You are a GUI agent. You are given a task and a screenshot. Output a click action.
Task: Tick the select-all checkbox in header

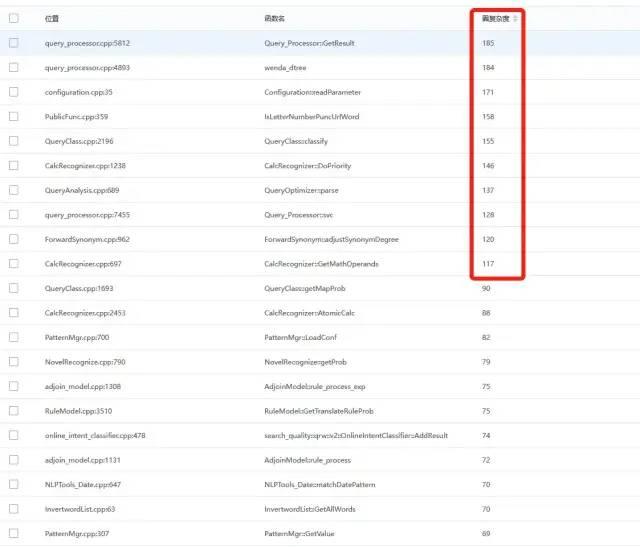pyautogui.click(x=13, y=18)
